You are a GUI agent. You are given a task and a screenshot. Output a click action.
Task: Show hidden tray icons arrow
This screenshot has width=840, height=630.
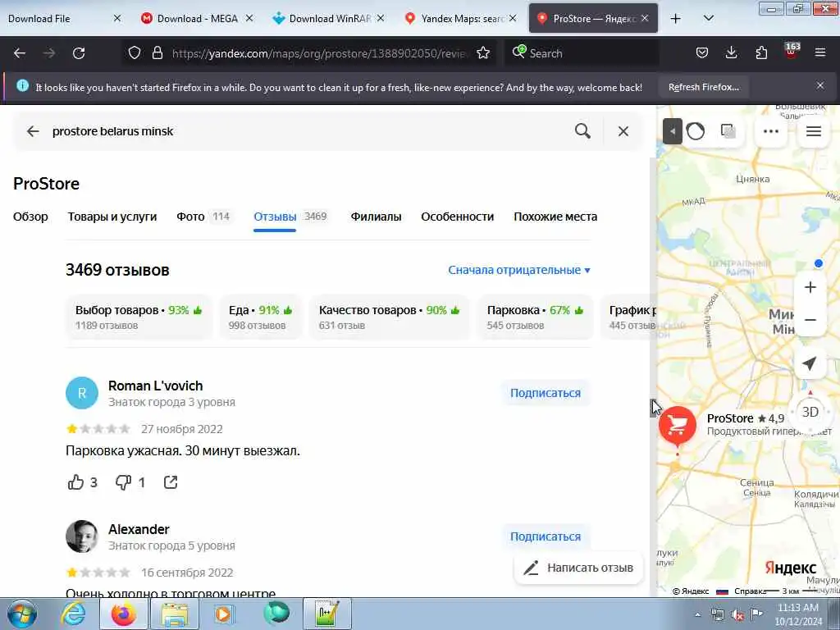[697, 615]
